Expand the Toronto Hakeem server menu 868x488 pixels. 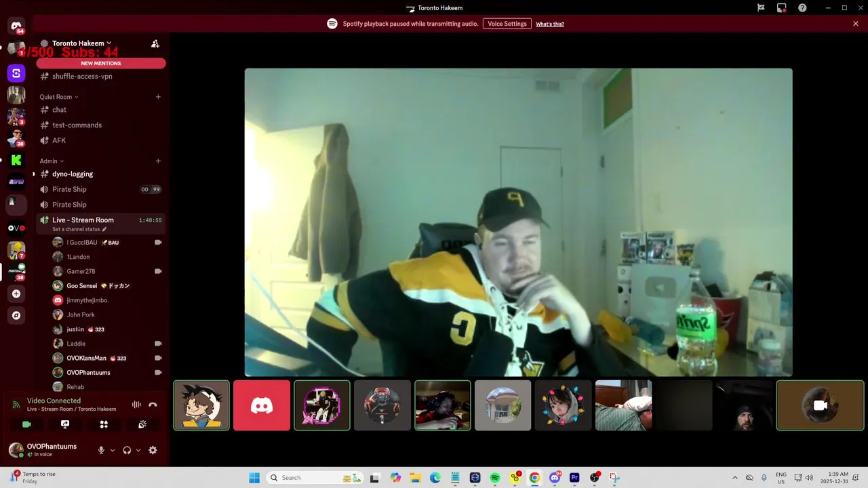point(81,43)
